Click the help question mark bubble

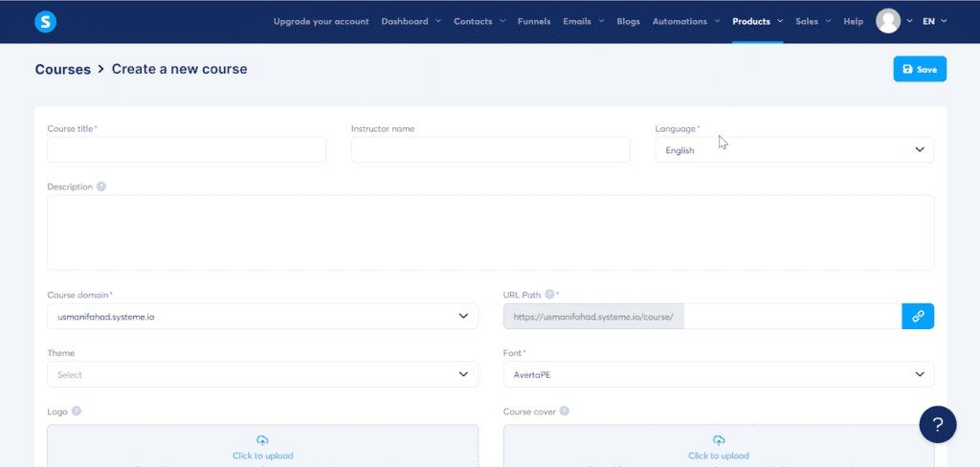click(x=938, y=425)
